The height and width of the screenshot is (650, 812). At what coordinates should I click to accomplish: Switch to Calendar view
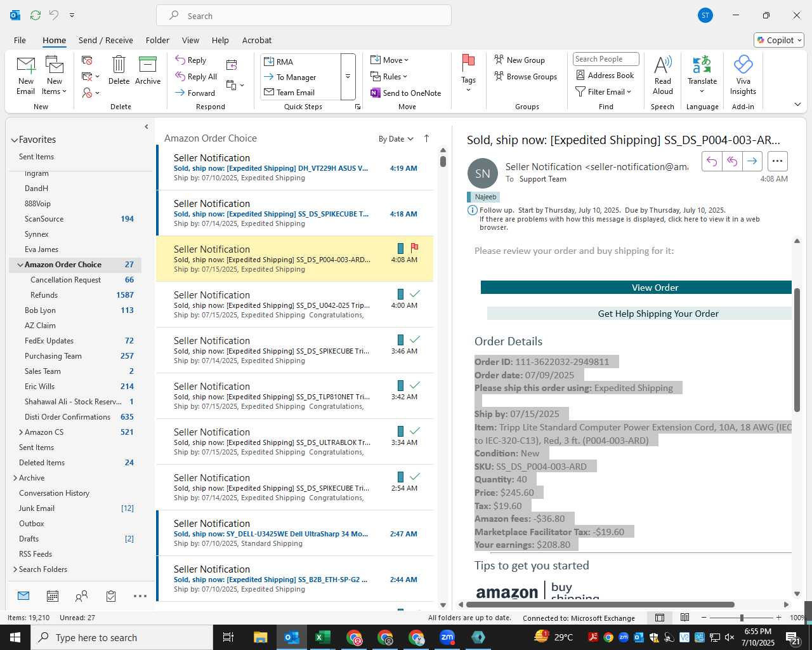click(x=53, y=596)
